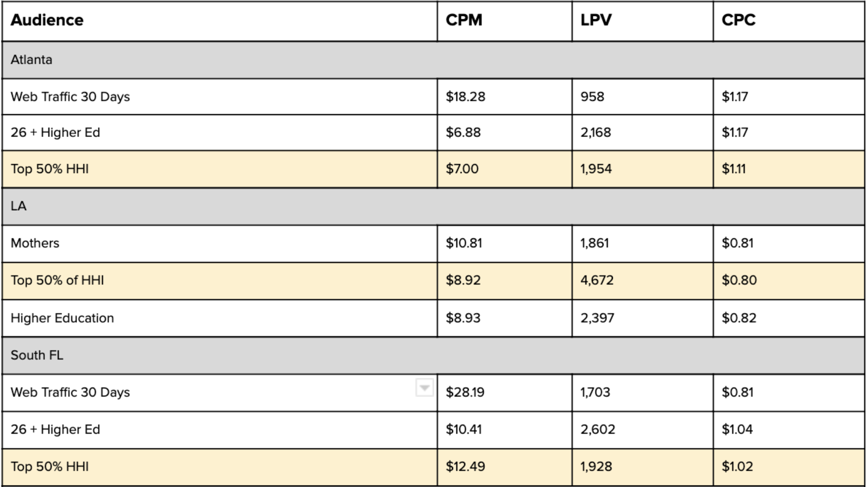The image size is (868, 487).
Task: Click the CPC column header
Action: click(738, 20)
